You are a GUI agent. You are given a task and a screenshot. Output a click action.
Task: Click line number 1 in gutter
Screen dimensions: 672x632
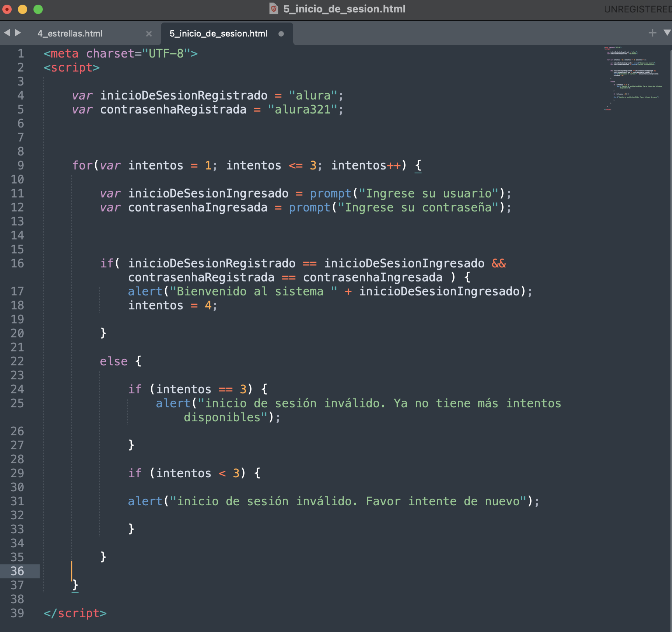(x=21, y=54)
